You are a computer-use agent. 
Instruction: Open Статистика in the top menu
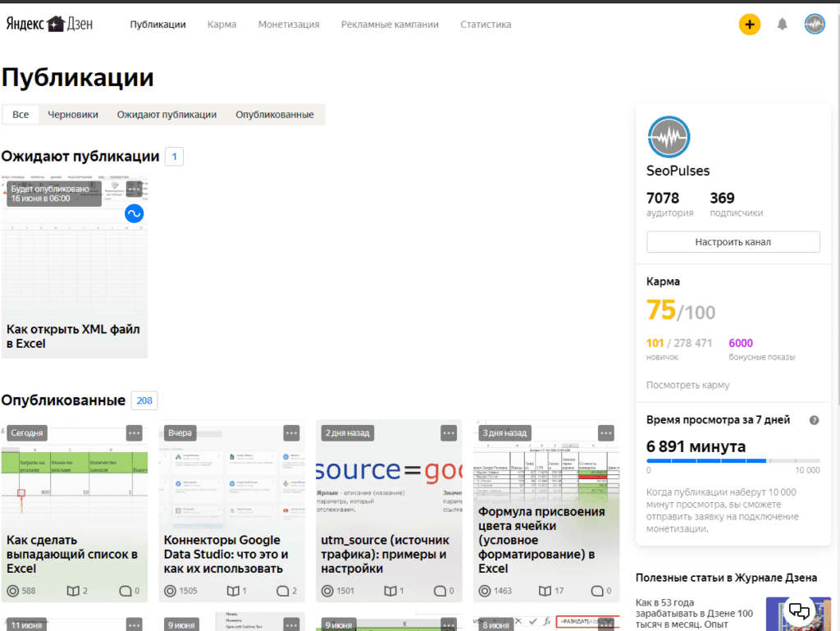[x=486, y=25]
